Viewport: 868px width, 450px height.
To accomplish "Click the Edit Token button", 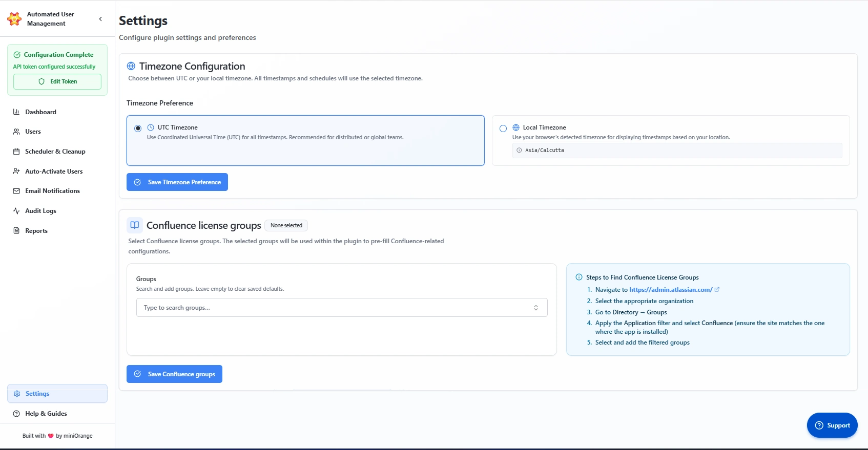I will click(57, 81).
